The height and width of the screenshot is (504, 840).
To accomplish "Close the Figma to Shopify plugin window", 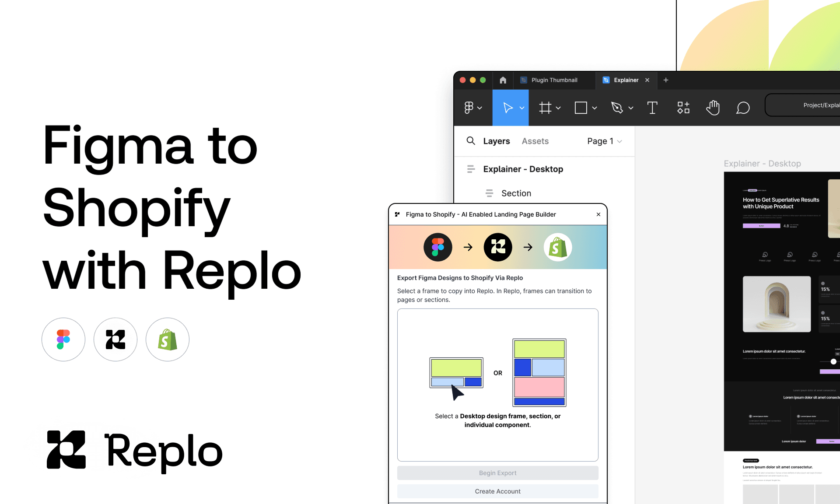I will (x=598, y=214).
